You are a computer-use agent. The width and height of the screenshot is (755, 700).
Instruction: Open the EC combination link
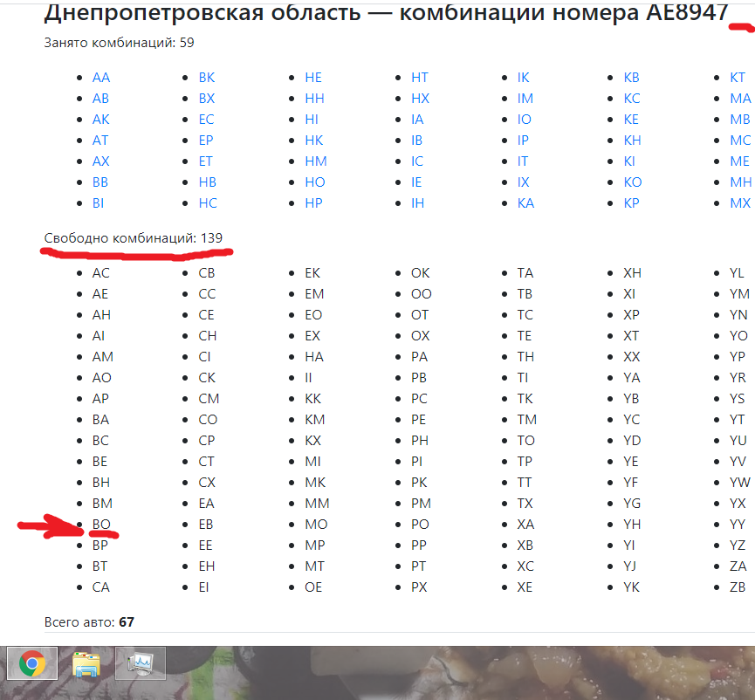(x=207, y=120)
